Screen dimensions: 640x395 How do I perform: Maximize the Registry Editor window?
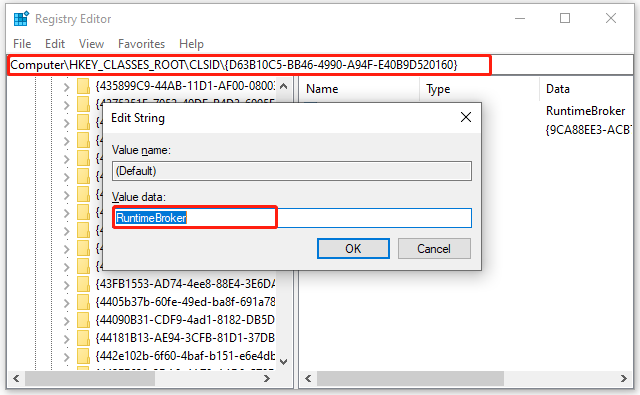tap(565, 18)
